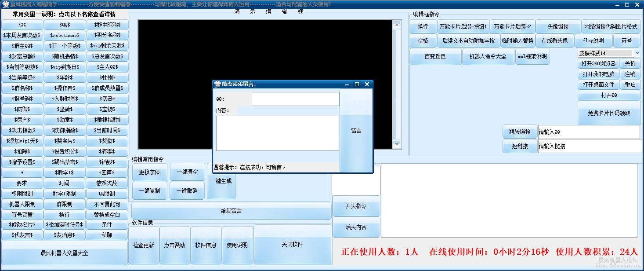This screenshot has width=644, height=271.
Task: Check for updates via 检查更新
Action: point(144,244)
